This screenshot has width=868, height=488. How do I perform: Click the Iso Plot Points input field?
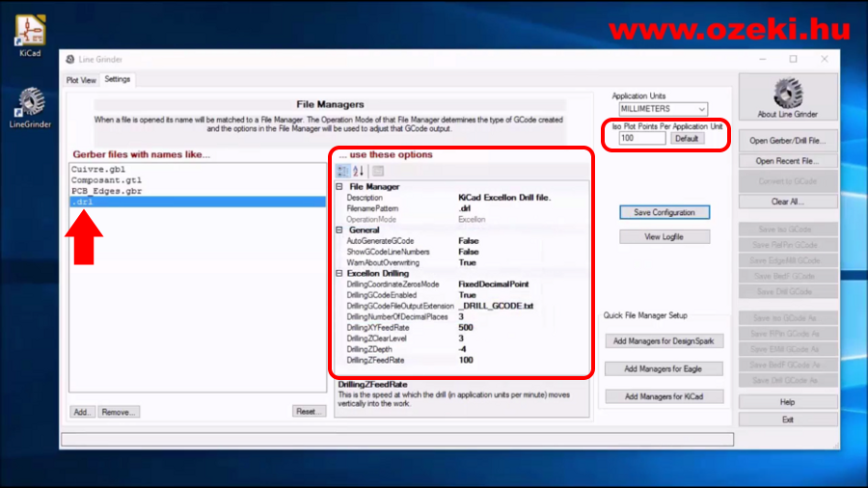pos(641,139)
